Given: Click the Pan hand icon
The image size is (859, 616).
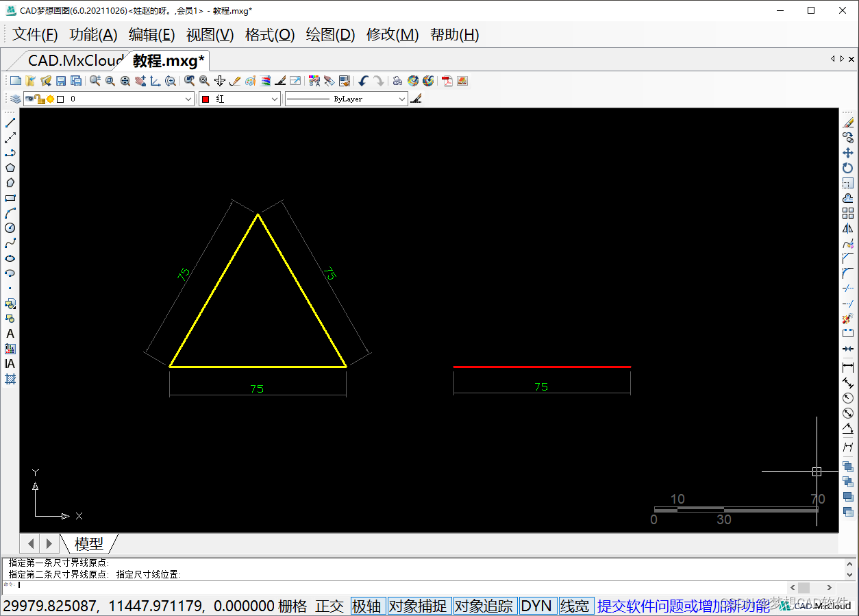Looking at the screenshot, I should (x=140, y=81).
